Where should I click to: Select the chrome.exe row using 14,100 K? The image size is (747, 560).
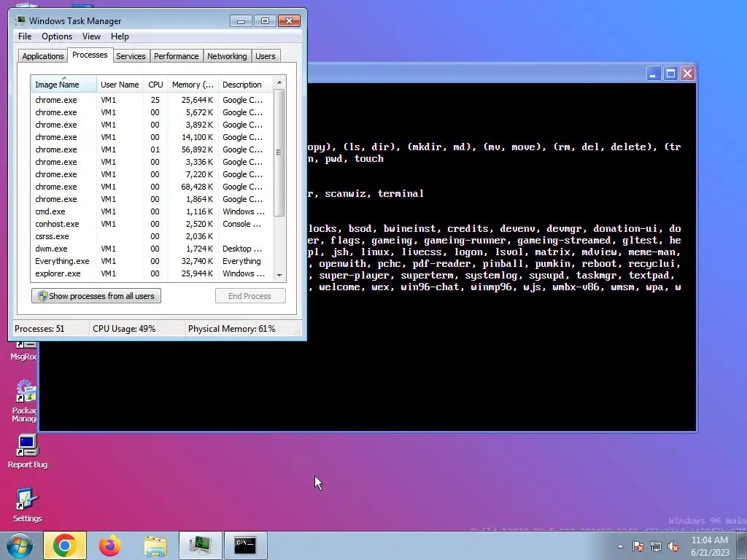(152, 137)
